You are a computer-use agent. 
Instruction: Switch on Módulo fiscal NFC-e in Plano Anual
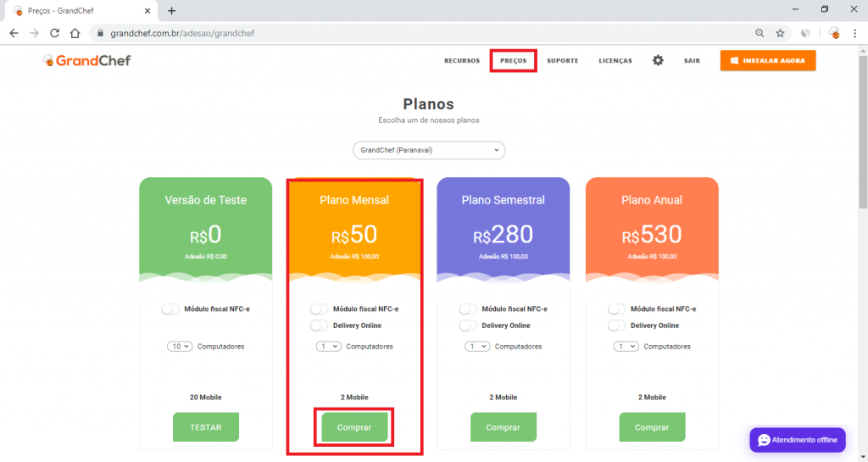(617, 309)
